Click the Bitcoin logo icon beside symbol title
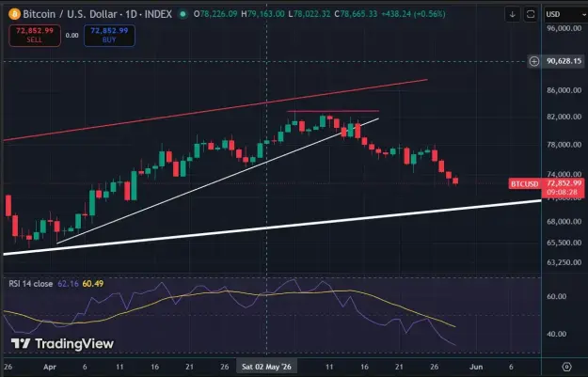588x377 pixels. point(14,14)
